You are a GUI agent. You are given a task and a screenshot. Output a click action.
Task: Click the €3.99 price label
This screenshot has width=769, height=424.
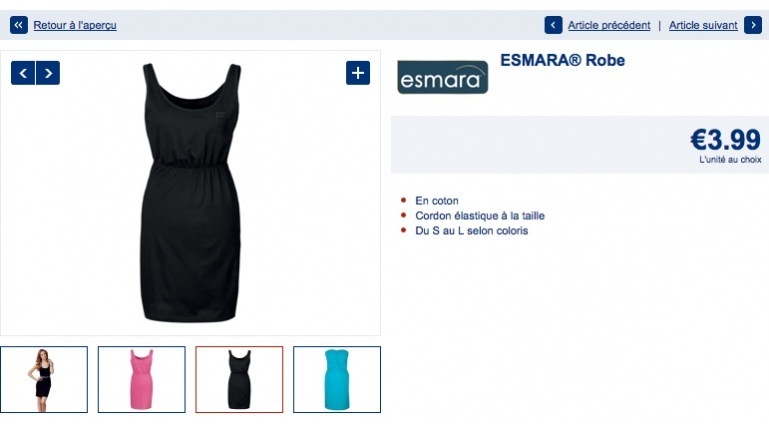pos(725,140)
